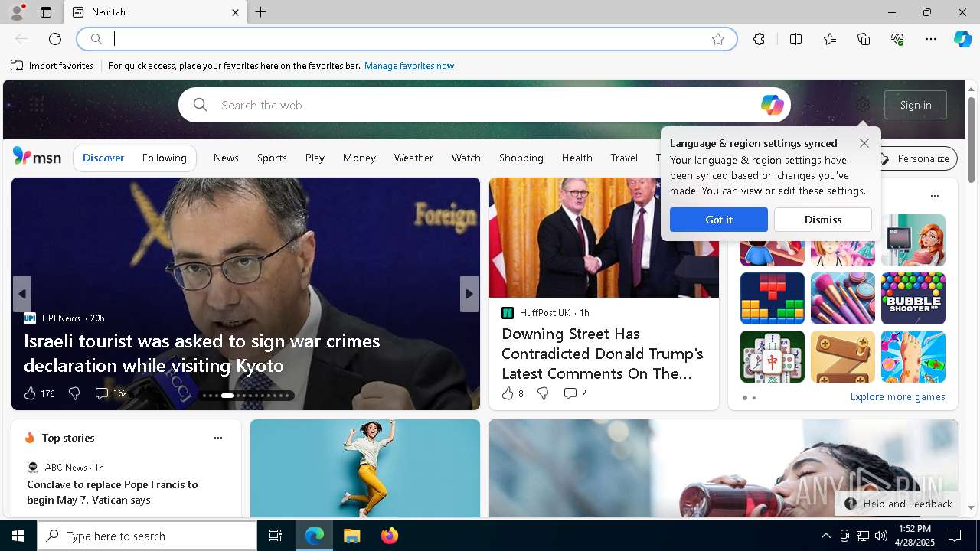Open the profile icon in the title bar

coord(16,12)
